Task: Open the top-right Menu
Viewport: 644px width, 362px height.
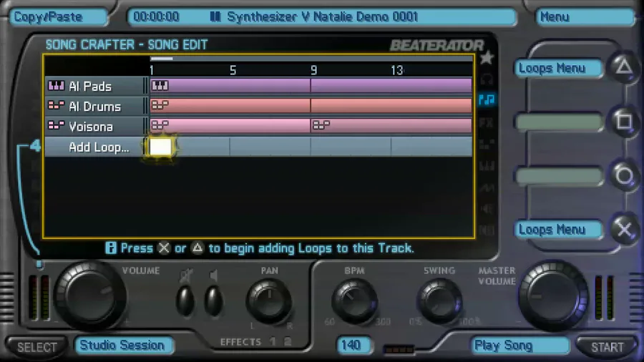Action: tap(585, 17)
